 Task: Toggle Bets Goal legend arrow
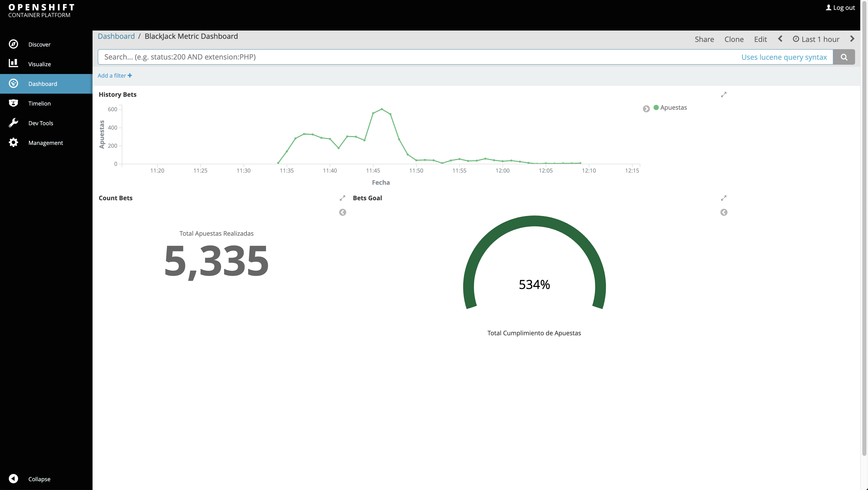click(724, 212)
